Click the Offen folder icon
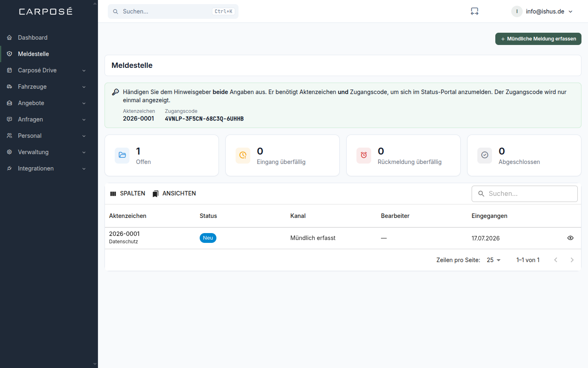This screenshot has height=368, width=588. (122, 155)
